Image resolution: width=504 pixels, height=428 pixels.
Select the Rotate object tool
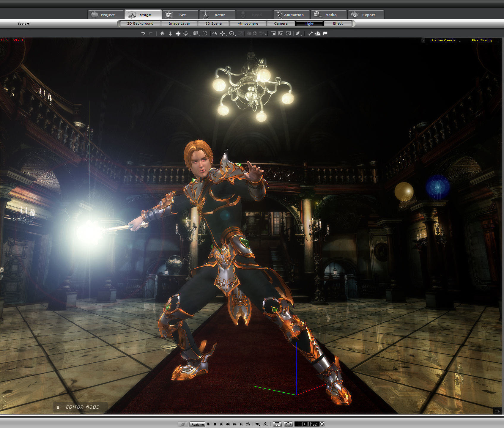(231, 34)
